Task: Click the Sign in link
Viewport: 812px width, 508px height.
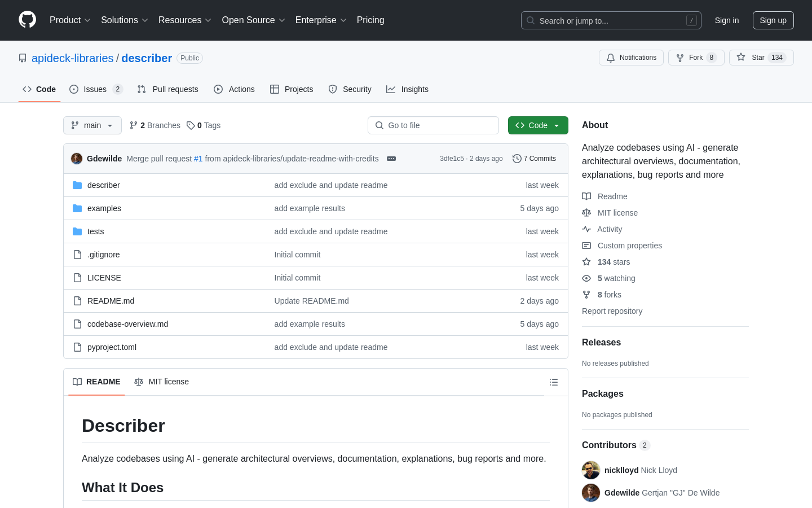Action: pos(727,20)
